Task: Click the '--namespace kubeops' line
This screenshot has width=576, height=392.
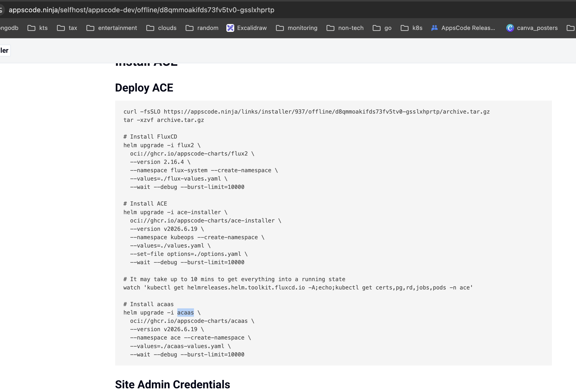Action: click(197, 237)
